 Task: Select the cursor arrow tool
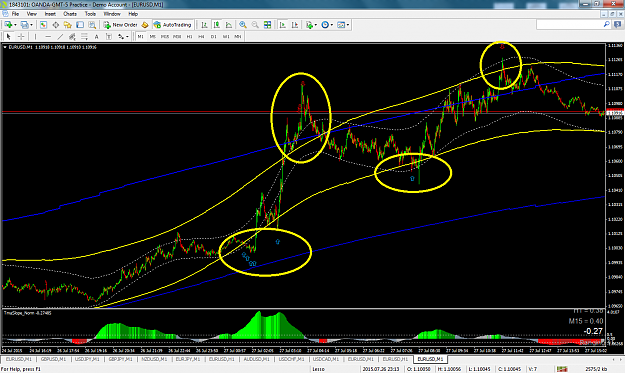click(x=8, y=37)
